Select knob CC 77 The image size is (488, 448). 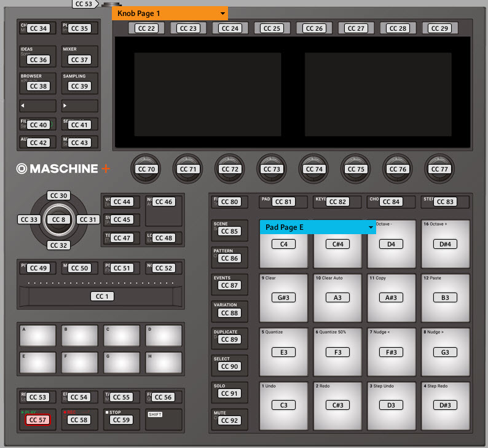439,169
